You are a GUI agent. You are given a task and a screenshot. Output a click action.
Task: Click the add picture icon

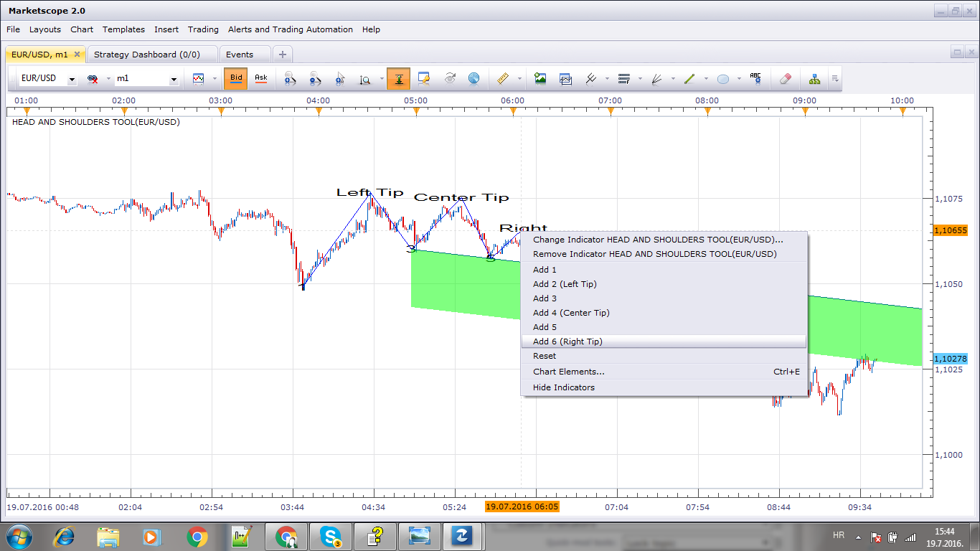tap(540, 78)
